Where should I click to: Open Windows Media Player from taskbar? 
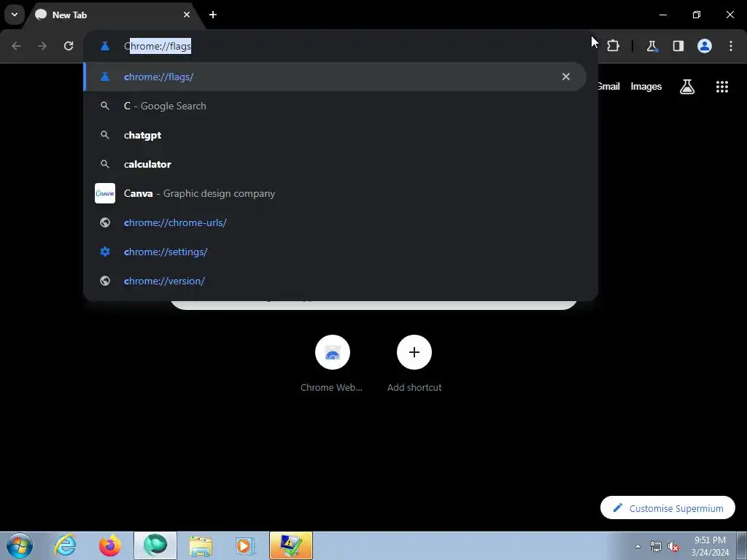(x=245, y=545)
